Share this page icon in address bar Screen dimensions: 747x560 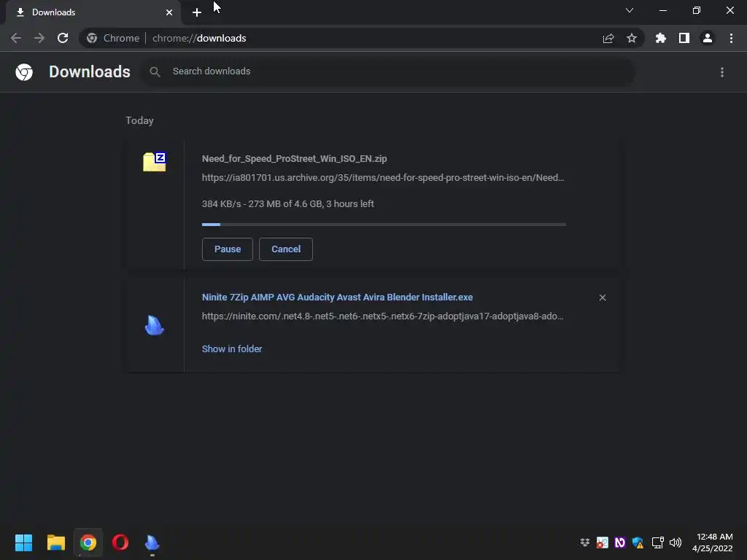tap(608, 38)
